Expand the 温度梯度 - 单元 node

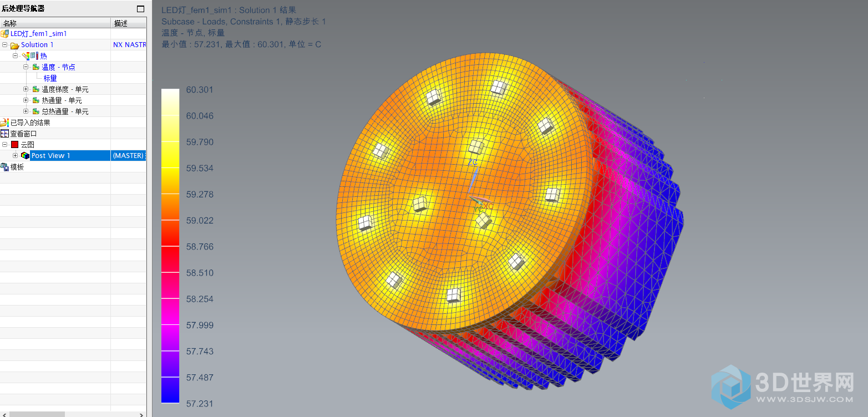(x=26, y=89)
